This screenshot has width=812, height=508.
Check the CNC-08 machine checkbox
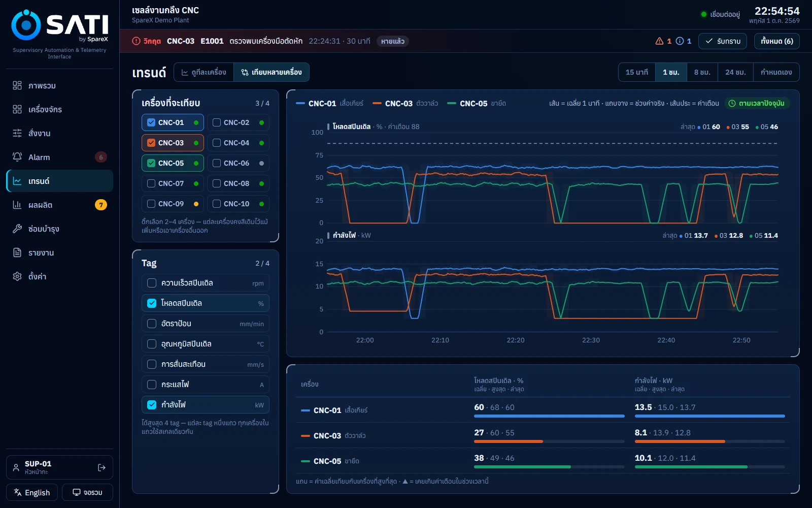[217, 183]
